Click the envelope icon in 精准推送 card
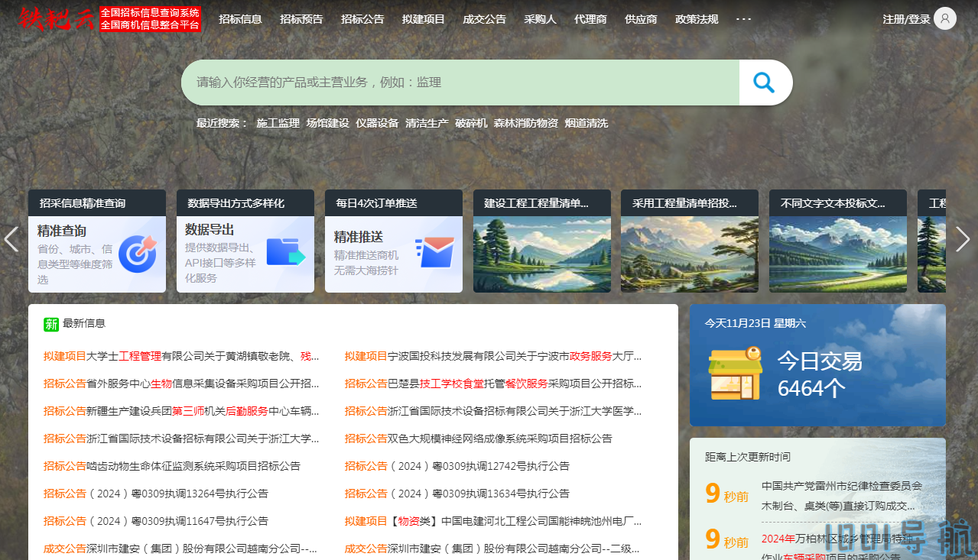Screen dimensions: 978x560 [x=435, y=252]
